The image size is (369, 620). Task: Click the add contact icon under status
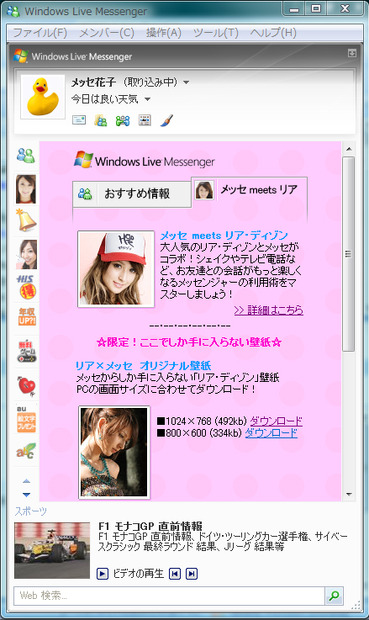(100, 120)
